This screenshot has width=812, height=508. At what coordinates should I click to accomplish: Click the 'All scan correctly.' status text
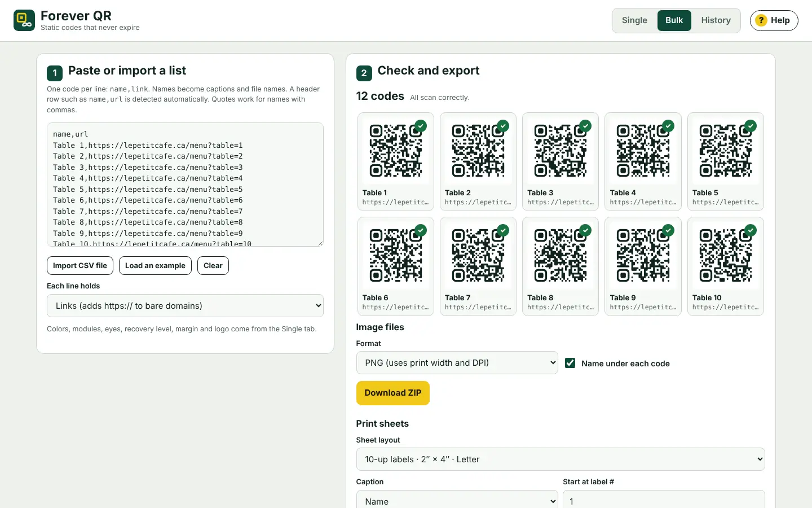click(440, 98)
